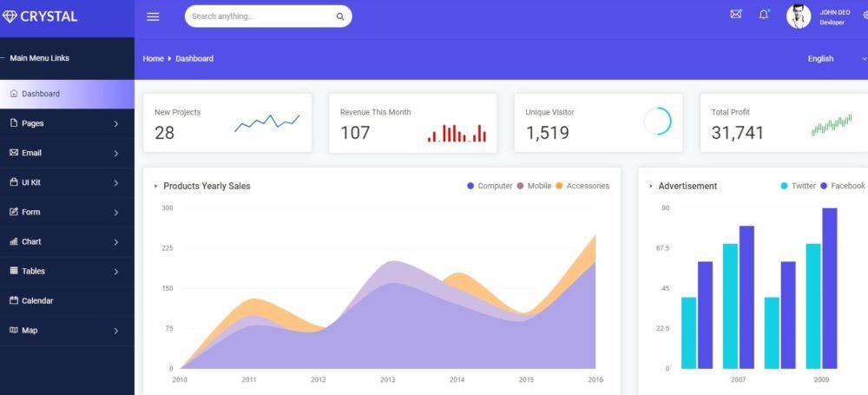Click the Calendar icon in sidebar
This screenshot has height=395, width=868.
(14, 300)
